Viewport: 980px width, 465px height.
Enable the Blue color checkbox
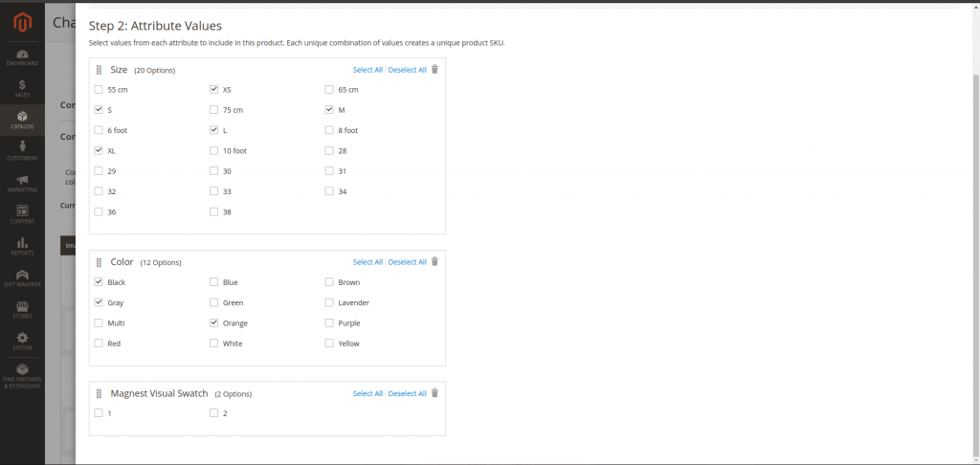pyautogui.click(x=213, y=282)
